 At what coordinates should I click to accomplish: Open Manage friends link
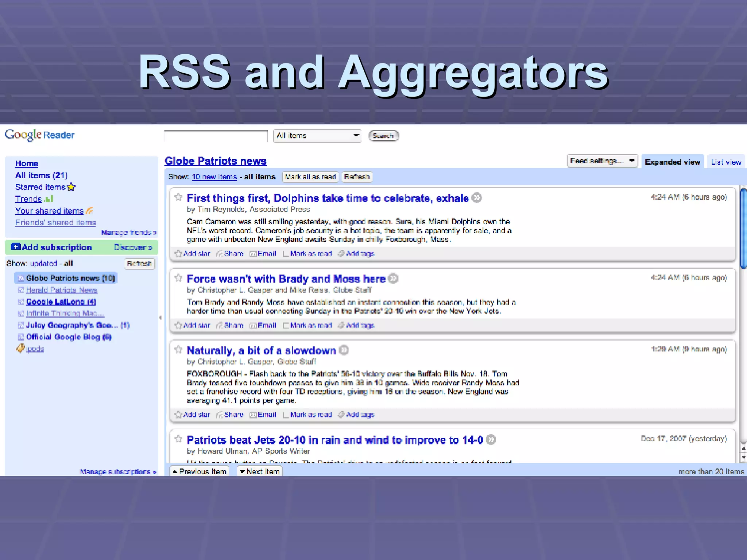point(129,232)
